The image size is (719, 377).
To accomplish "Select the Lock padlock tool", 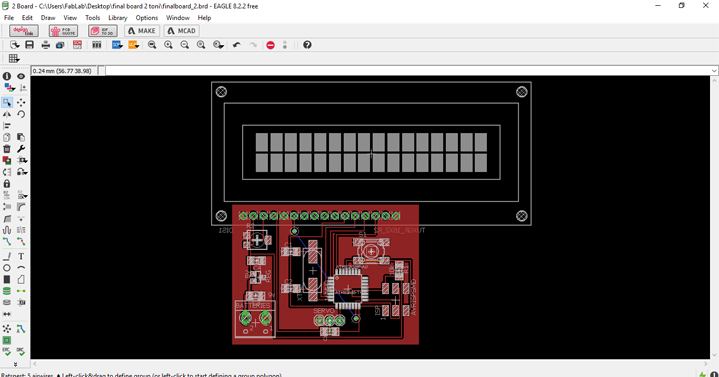I will pos(7,183).
